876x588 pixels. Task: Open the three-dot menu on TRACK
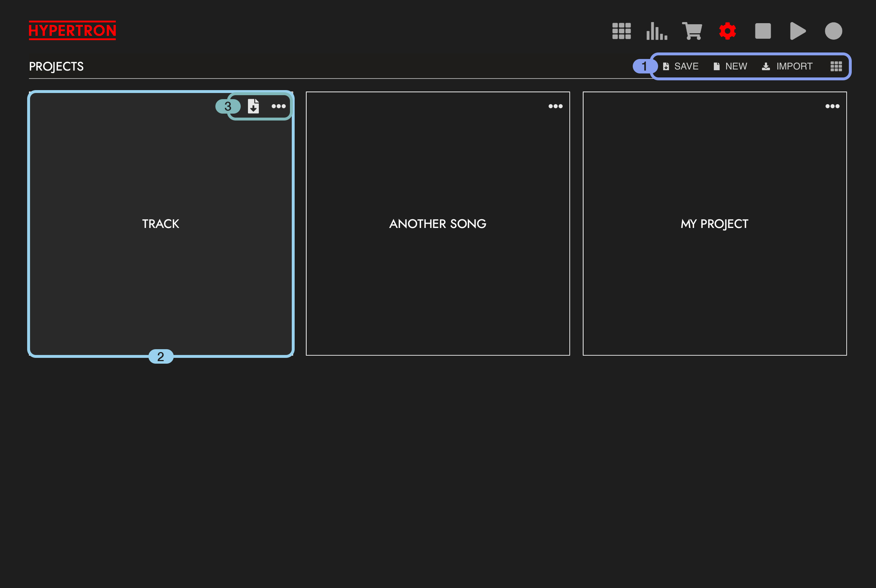click(278, 106)
